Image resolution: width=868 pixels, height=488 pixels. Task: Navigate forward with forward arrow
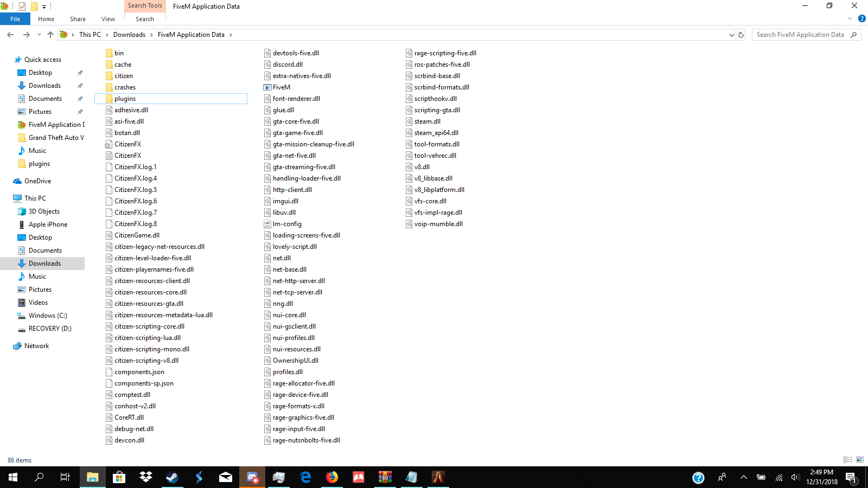[26, 35]
